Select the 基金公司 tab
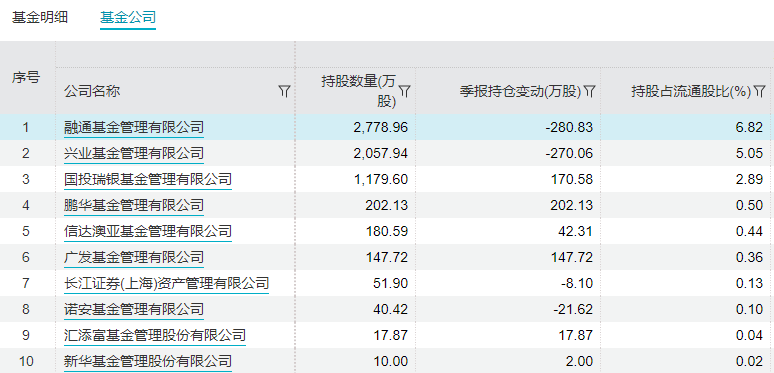This screenshot has width=774, height=373. pyautogui.click(x=128, y=18)
